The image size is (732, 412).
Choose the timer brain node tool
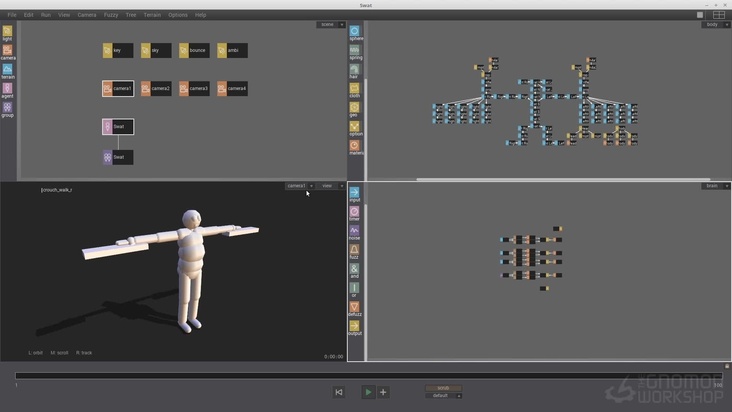tap(354, 214)
